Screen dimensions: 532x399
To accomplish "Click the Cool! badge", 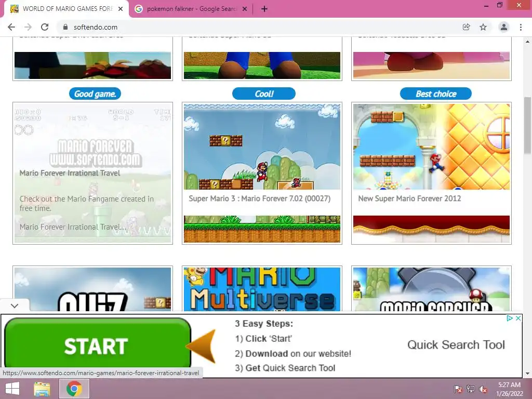I will coord(264,94).
